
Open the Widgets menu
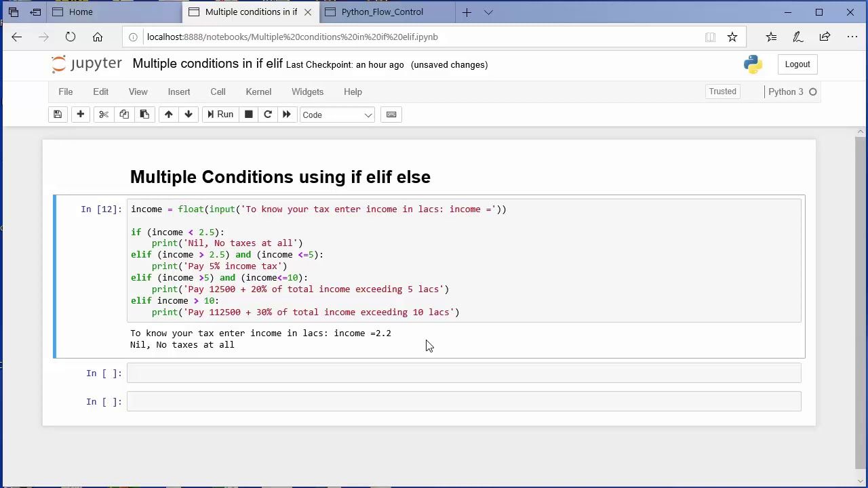point(307,91)
